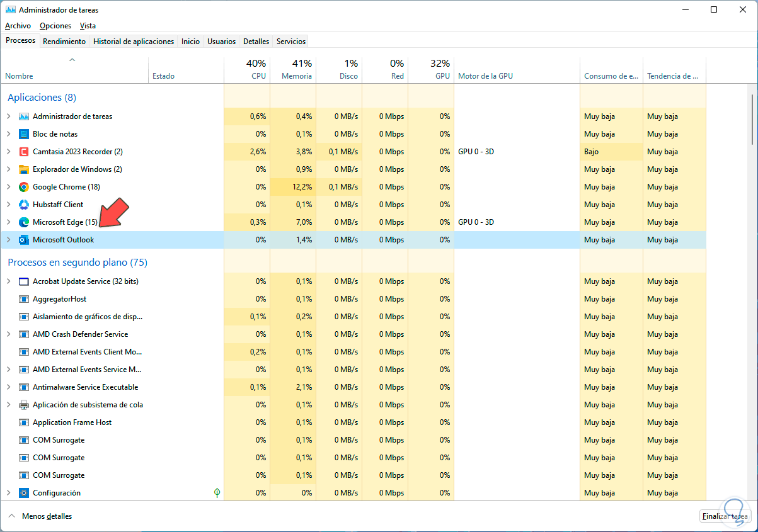Open the Opciones menu
Viewport: 758px width, 532px height.
point(55,26)
